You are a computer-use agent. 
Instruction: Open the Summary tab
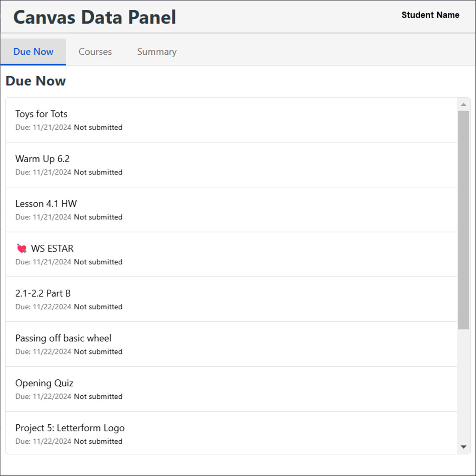click(x=157, y=52)
